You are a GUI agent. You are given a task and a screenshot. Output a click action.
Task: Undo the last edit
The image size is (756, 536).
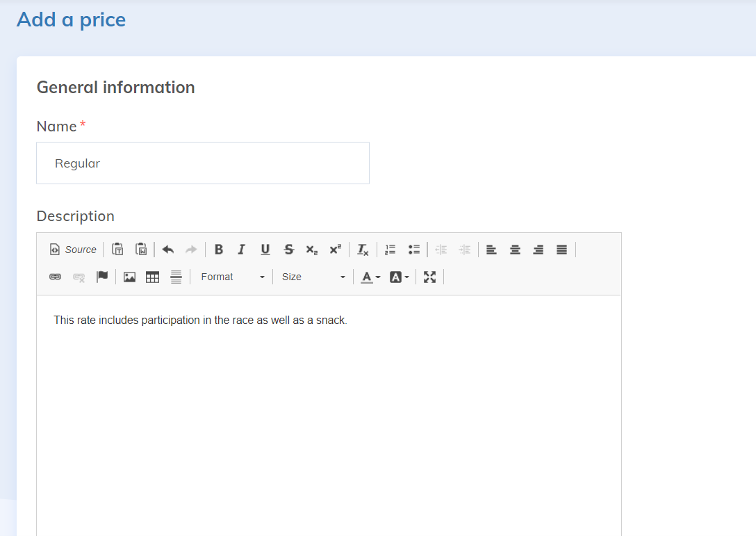[x=167, y=250]
